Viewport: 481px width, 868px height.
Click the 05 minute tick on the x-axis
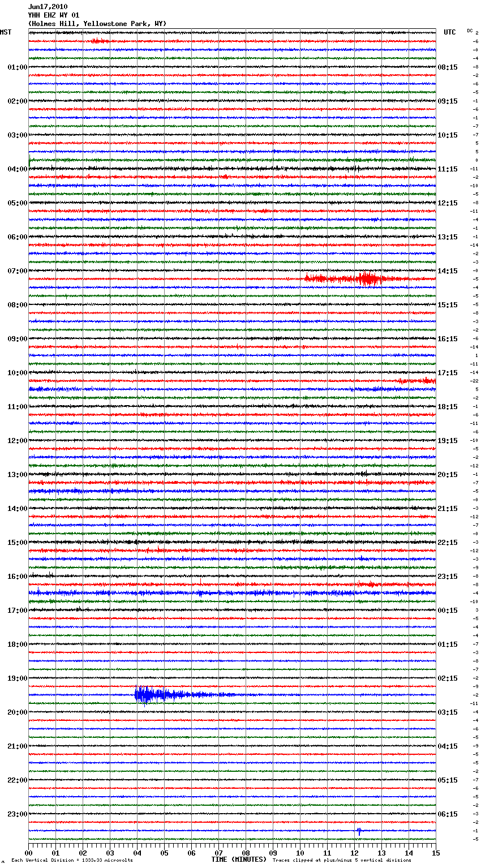(164, 853)
